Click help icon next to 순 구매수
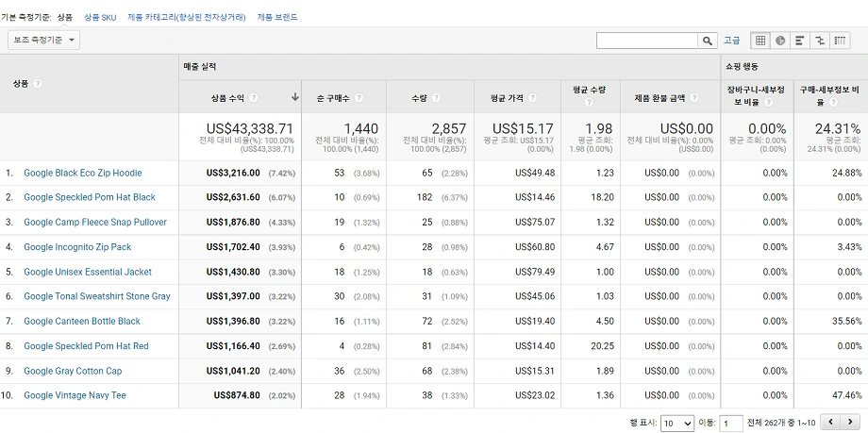Viewport: 868px width, 433px height. pyautogui.click(x=359, y=97)
